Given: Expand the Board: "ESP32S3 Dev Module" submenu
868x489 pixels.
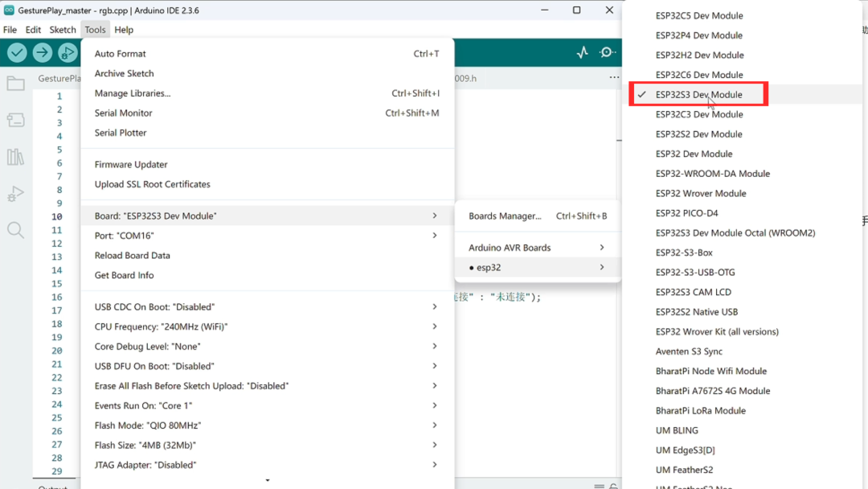Looking at the screenshot, I should click(x=268, y=216).
